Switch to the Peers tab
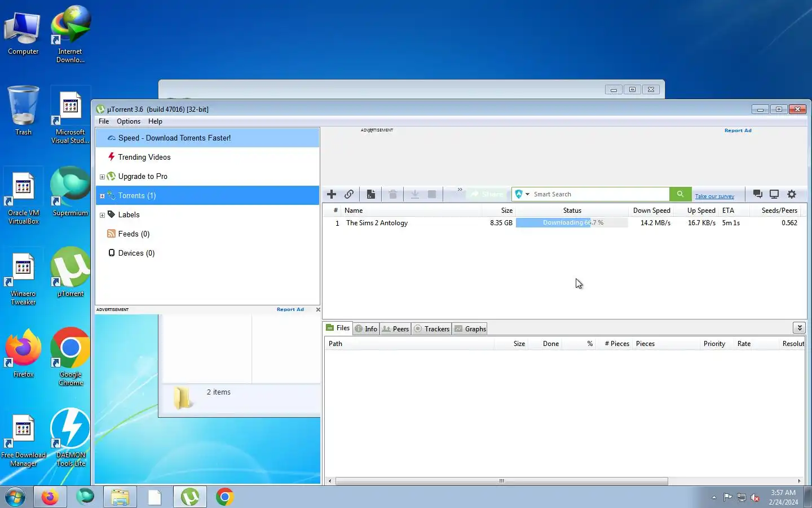This screenshot has width=812, height=508. (395, 329)
